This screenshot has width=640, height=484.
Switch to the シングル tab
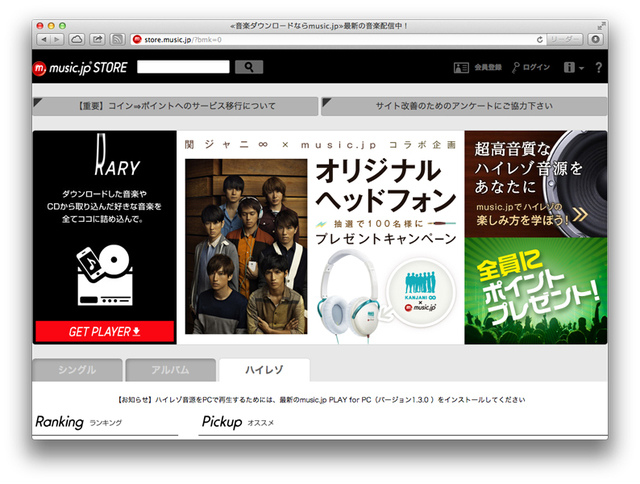(77, 369)
